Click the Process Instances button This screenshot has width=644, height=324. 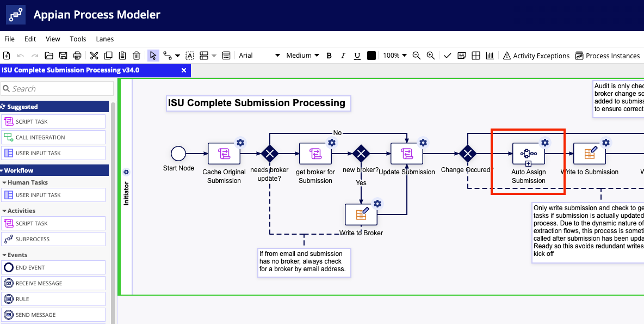tap(608, 56)
